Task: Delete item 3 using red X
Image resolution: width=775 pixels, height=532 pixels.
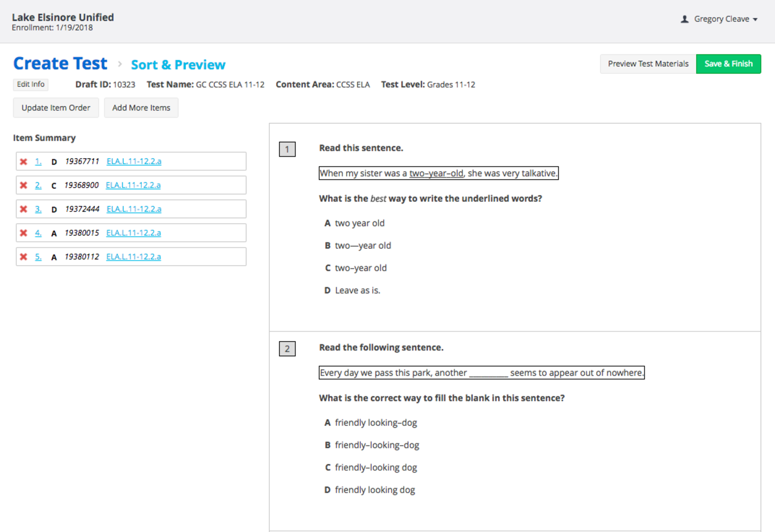Action: (23, 209)
